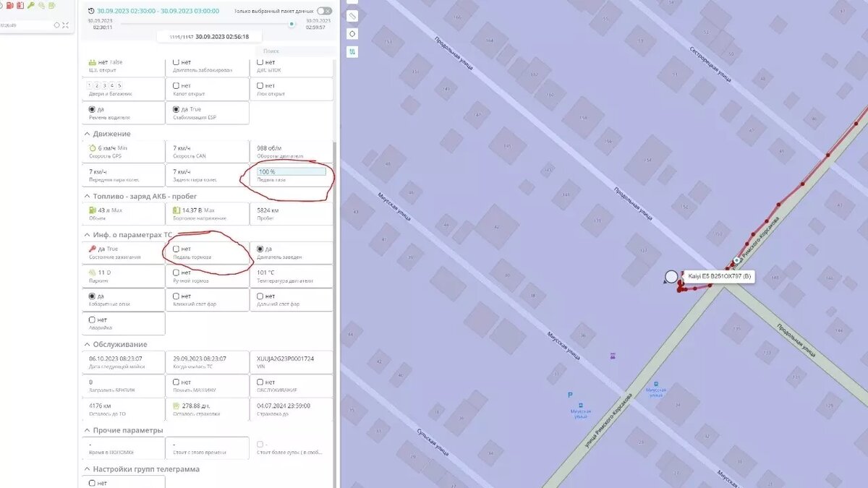
Task: Click the gear icon in Паркинг card
Action: (93, 273)
